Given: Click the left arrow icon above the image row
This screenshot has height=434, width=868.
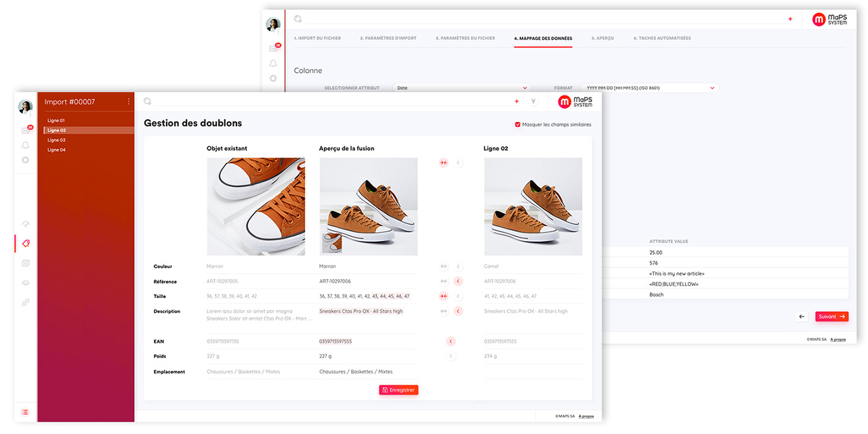Looking at the screenshot, I should click(459, 162).
